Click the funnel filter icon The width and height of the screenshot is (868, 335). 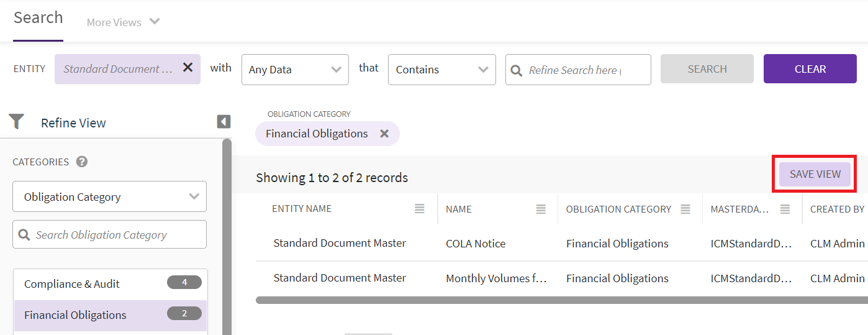pyautogui.click(x=17, y=122)
